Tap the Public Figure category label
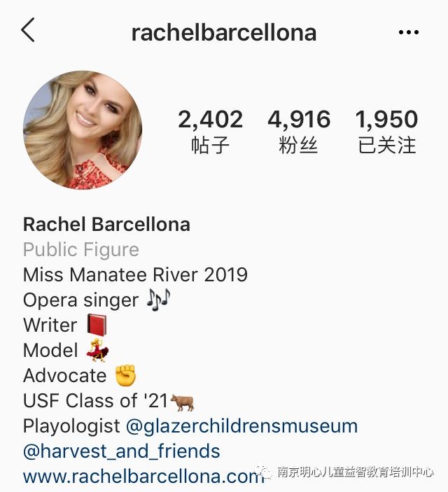Viewport: 448px width, 492px height. tap(81, 250)
